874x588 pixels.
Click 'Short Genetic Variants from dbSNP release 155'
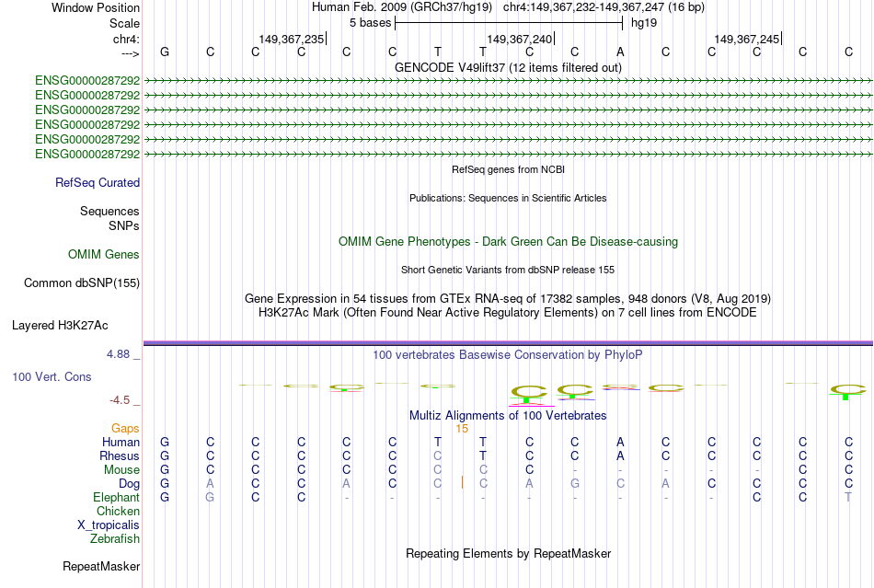pyautogui.click(x=508, y=270)
